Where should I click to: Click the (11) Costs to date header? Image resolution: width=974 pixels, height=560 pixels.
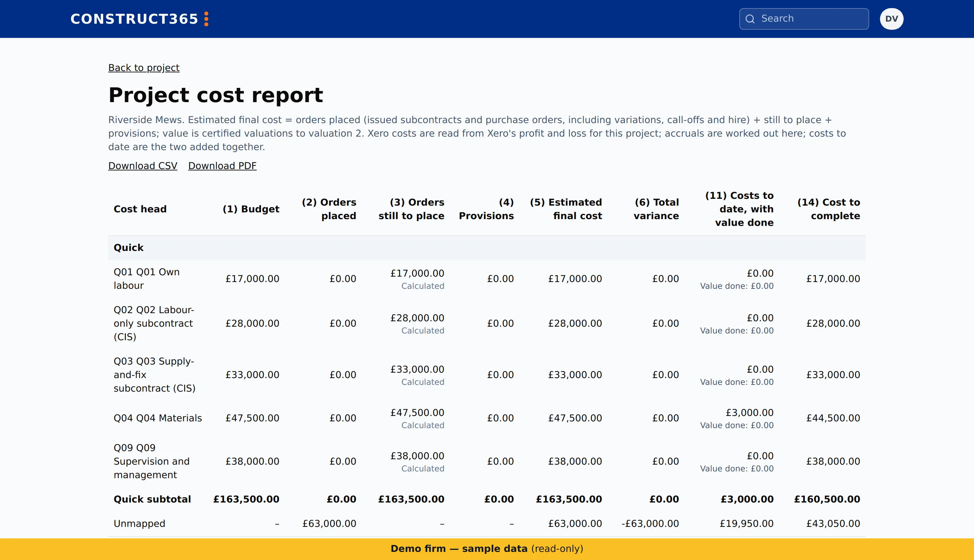[x=739, y=209]
